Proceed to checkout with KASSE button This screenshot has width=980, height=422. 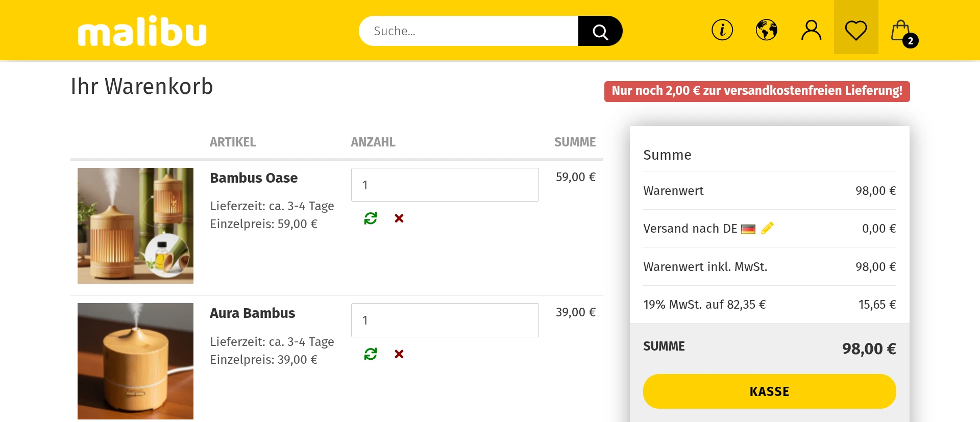[770, 391]
